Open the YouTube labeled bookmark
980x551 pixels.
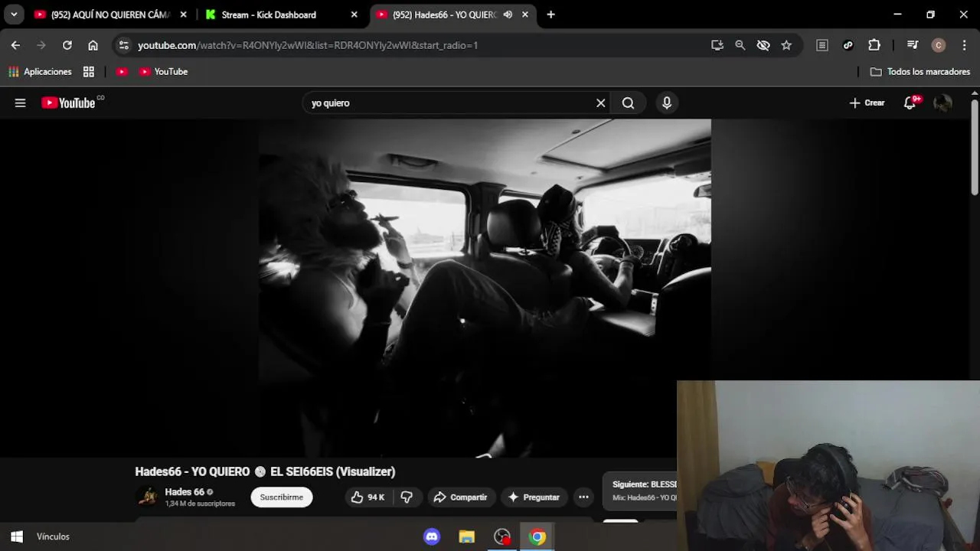click(163, 71)
